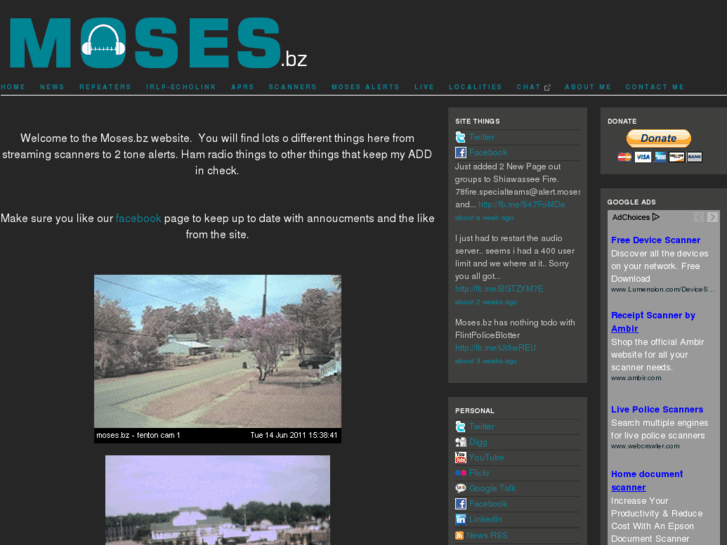Click the 'about 3 weeks ago' timestamp
The height and width of the screenshot is (545, 727).
(486, 361)
